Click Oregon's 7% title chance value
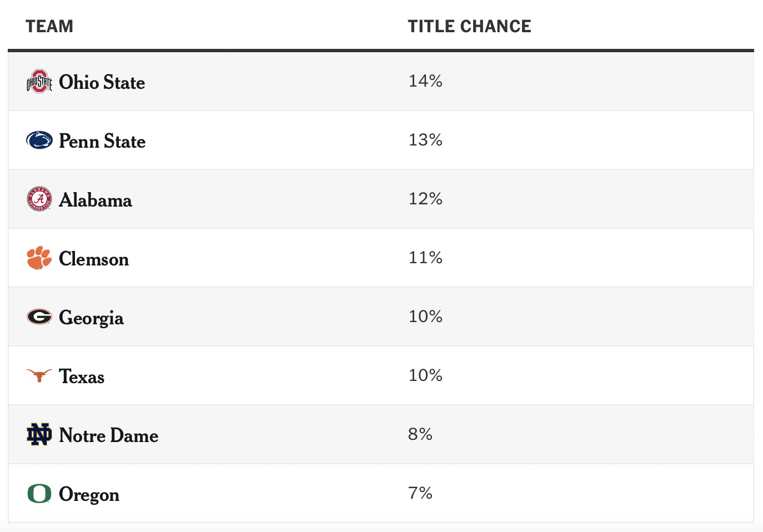 point(420,493)
